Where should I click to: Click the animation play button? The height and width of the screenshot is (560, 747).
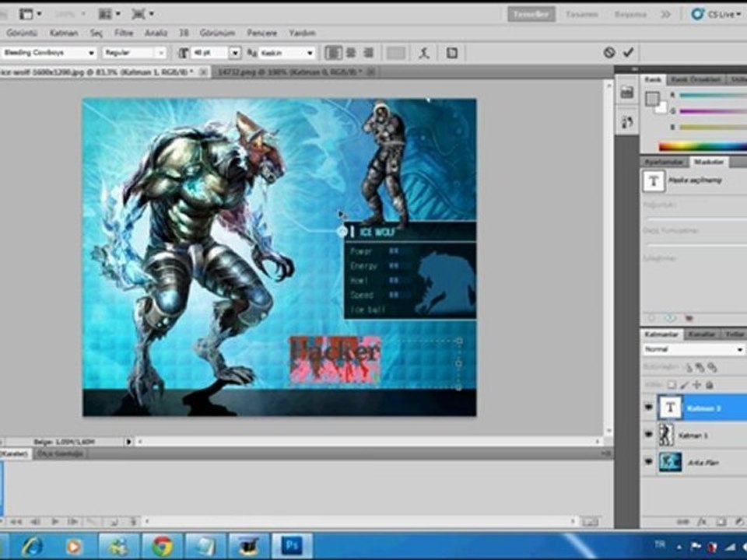coord(54,522)
